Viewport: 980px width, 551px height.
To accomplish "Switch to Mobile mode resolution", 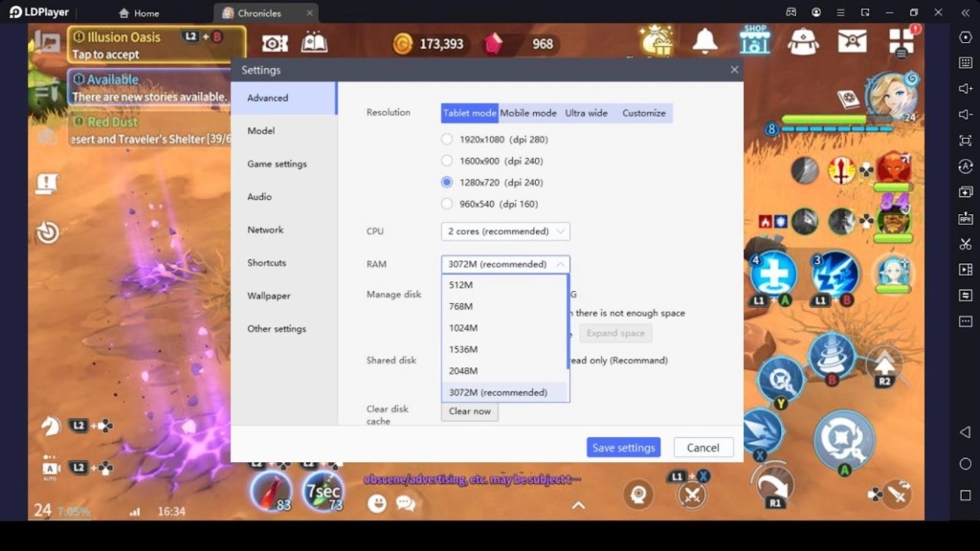I will (x=528, y=113).
